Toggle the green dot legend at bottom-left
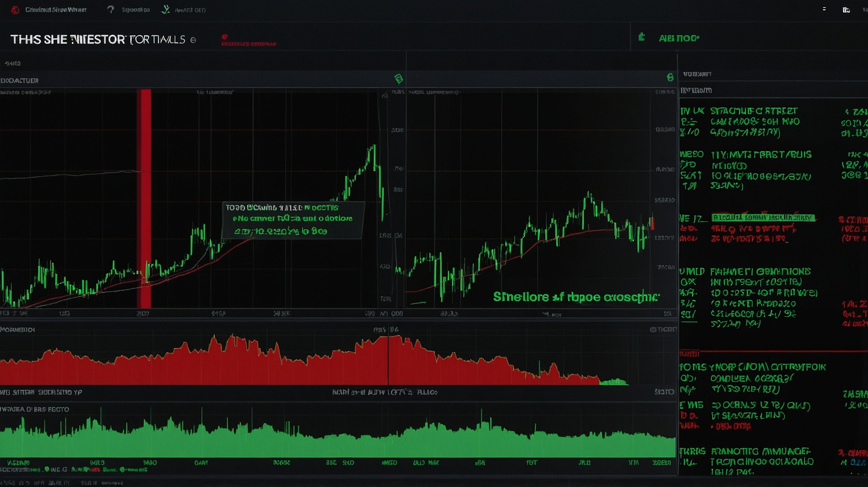 click(47, 470)
